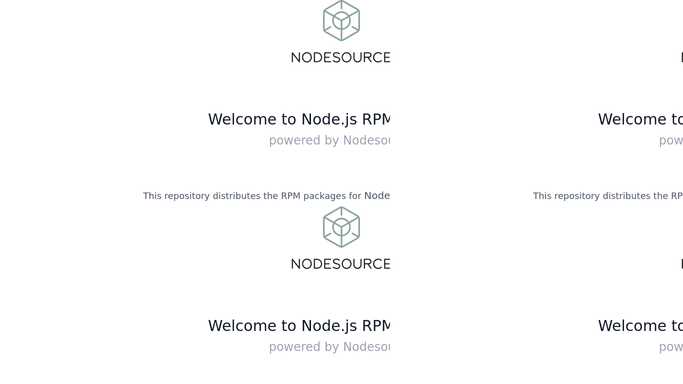Click the "RPM" word in the left repository sentence
683x384 pixels.
coord(291,196)
